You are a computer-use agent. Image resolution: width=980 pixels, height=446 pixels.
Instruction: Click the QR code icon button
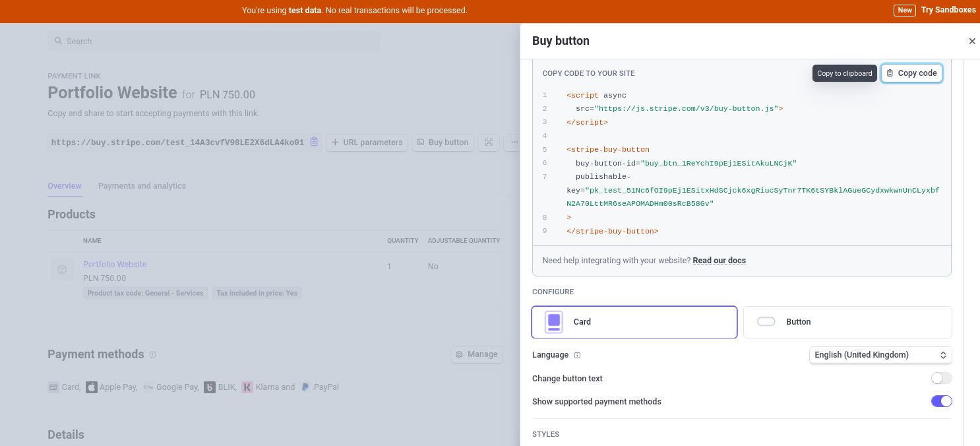[x=489, y=143]
